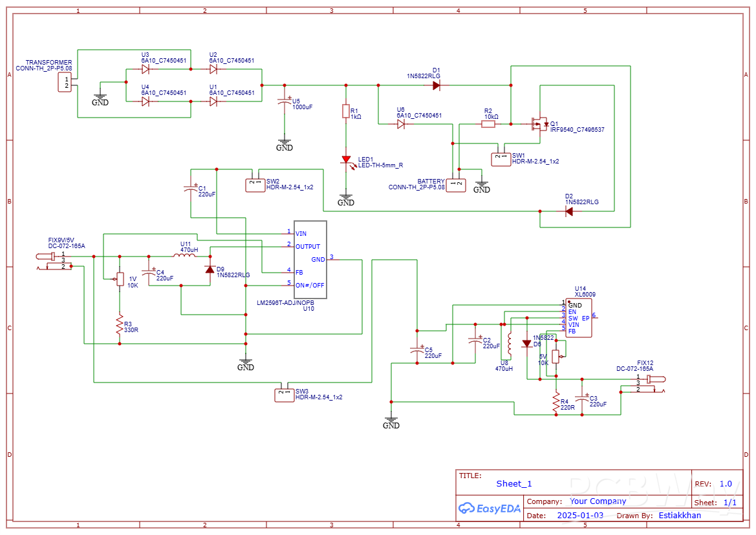The height and width of the screenshot is (535, 756).
Task: Click the 1V 10K potentiometer symbol
Action: [x=119, y=279]
